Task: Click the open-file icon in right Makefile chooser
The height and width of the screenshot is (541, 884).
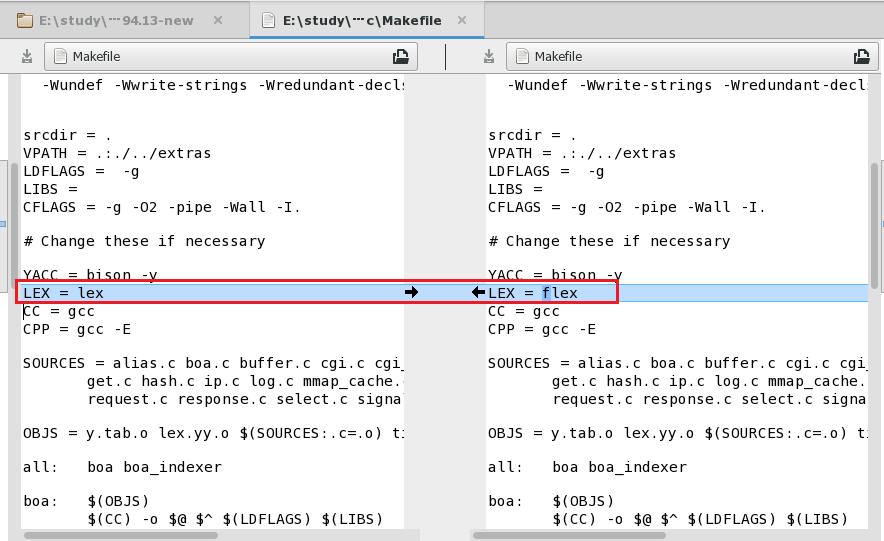Action: coord(866,57)
